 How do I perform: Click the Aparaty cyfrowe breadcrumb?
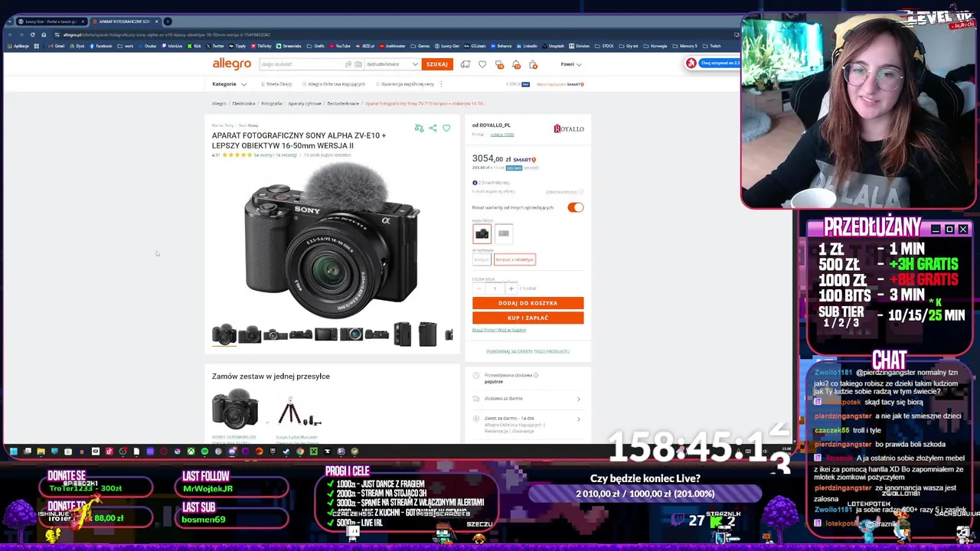(305, 103)
